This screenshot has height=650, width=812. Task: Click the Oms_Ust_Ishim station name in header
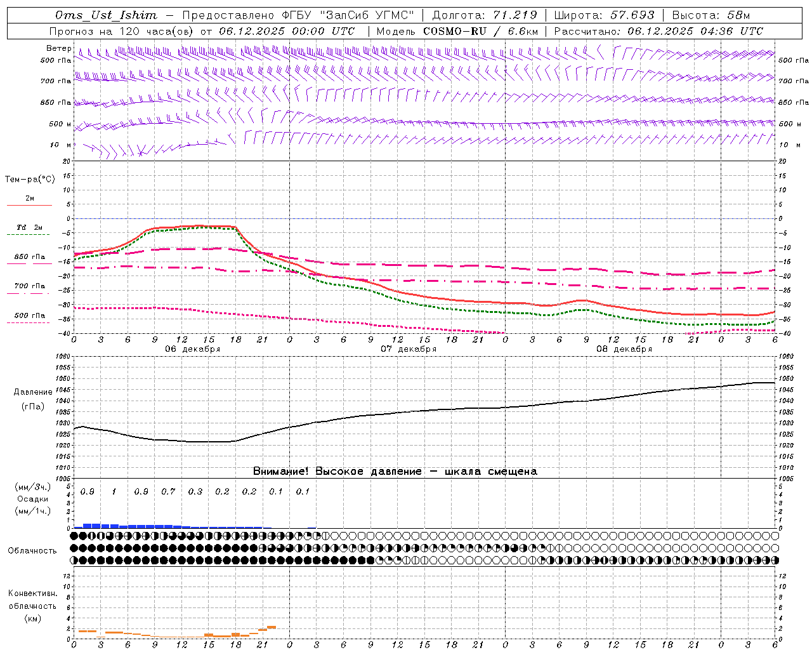coord(106,15)
